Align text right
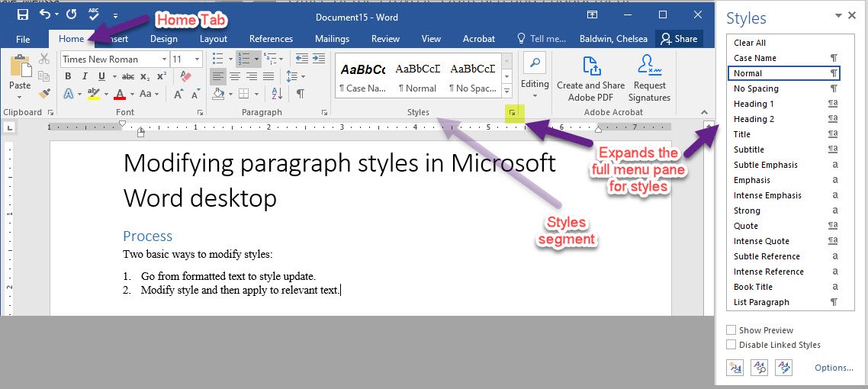Screen dimensions: 868x389 click(x=251, y=76)
